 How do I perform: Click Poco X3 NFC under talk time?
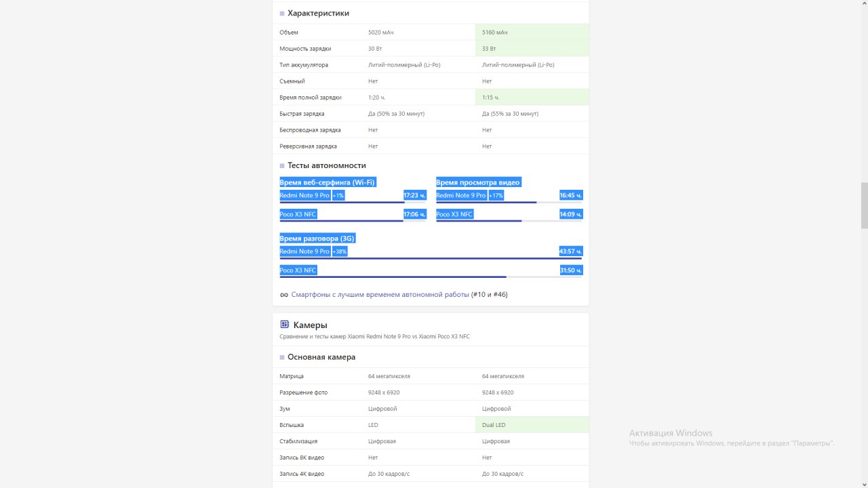(x=298, y=270)
